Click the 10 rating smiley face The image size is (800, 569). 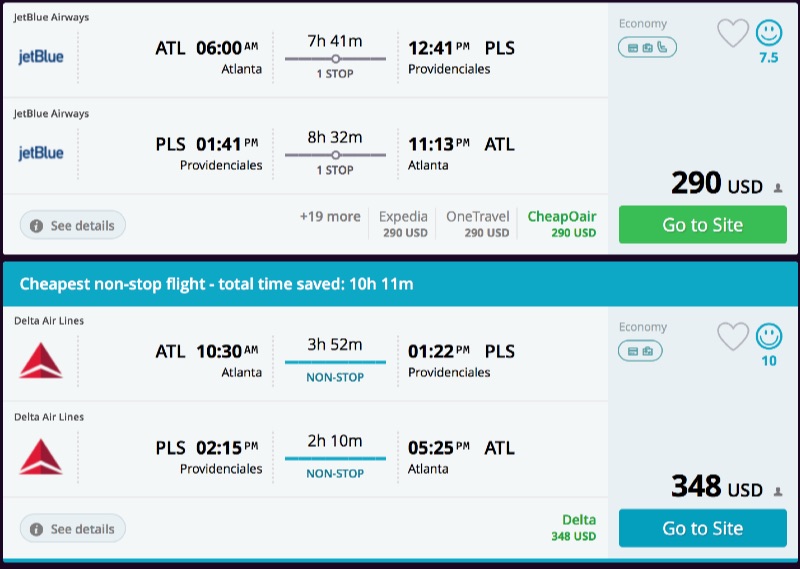(x=769, y=336)
